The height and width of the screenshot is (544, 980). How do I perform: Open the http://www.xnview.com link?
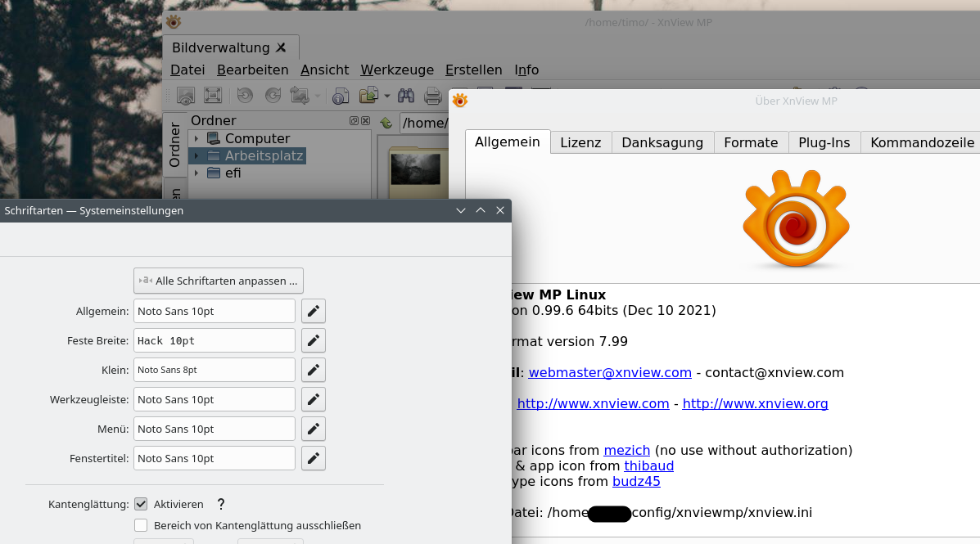point(593,404)
